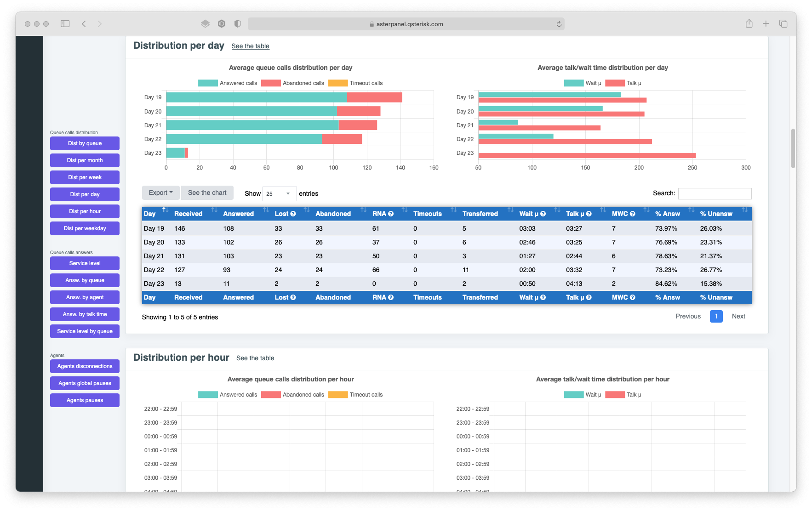Open Agents disconnections report

85,366
